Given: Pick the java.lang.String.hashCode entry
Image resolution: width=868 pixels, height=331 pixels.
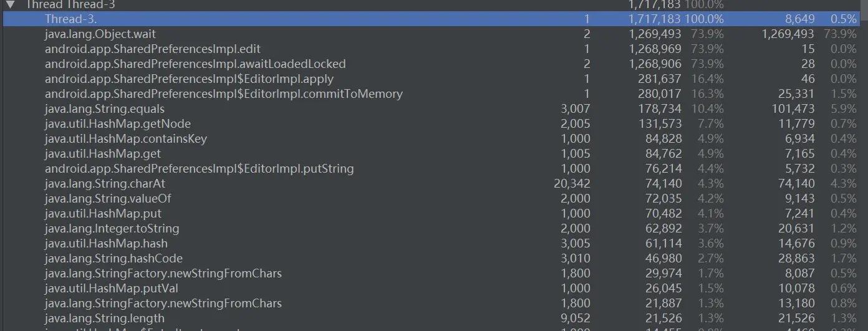Looking at the screenshot, I should 434,258.
